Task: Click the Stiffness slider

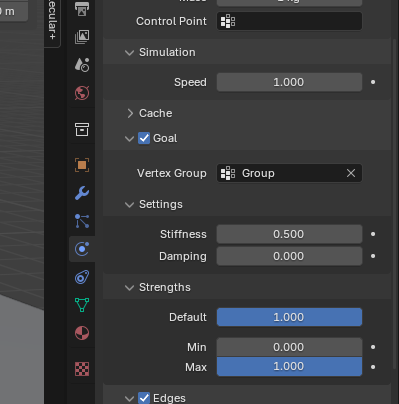Action: (x=289, y=234)
